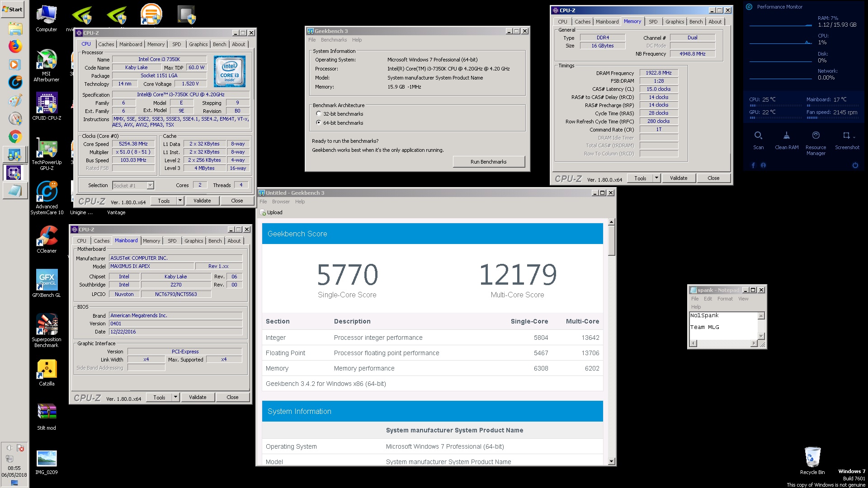Open Firefox from the taskbar
The image size is (868, 488).
[x=15, y=46]
